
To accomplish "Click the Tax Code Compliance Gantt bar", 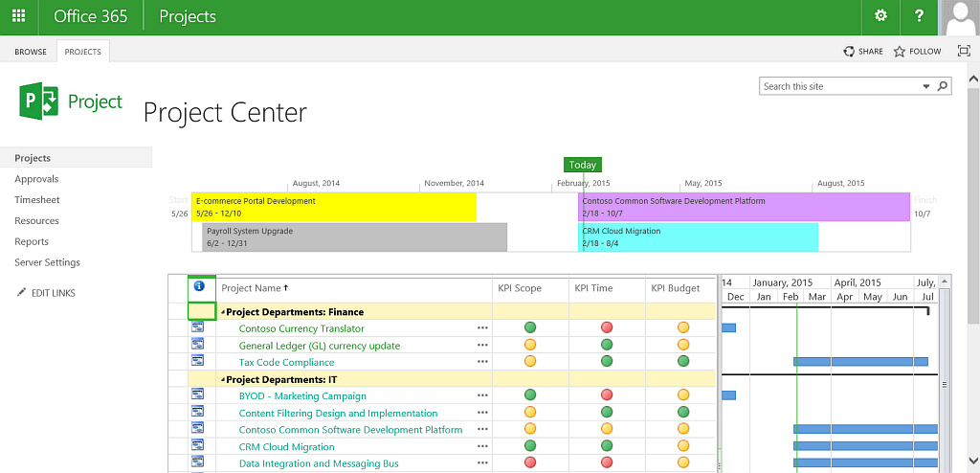I will pos(860,361).
